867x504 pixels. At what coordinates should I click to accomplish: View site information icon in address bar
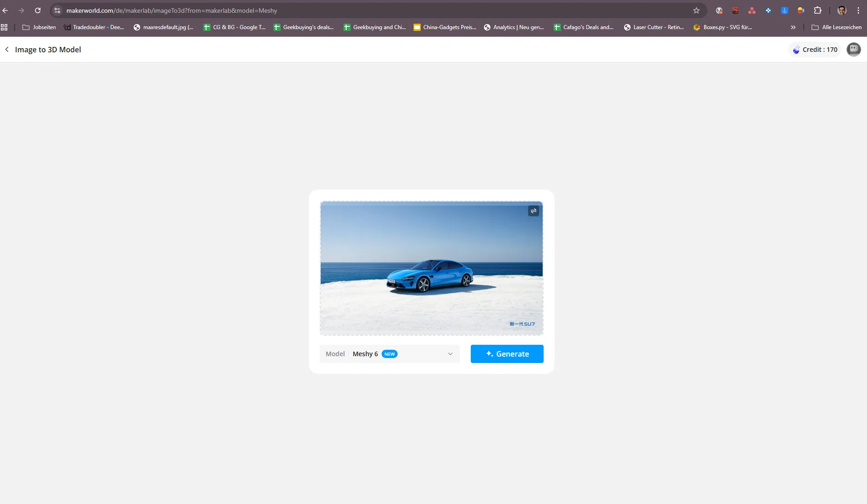coord(57,10)
